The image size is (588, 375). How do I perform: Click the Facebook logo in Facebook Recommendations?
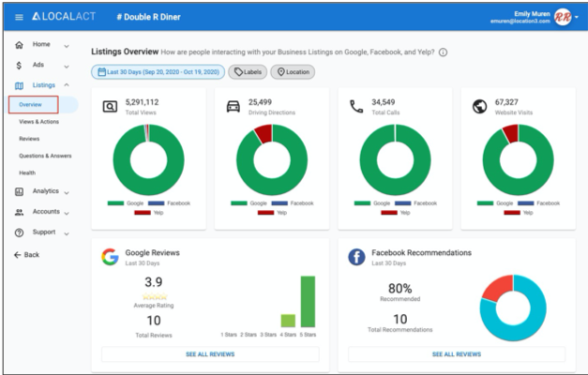[x=356, y=257]
